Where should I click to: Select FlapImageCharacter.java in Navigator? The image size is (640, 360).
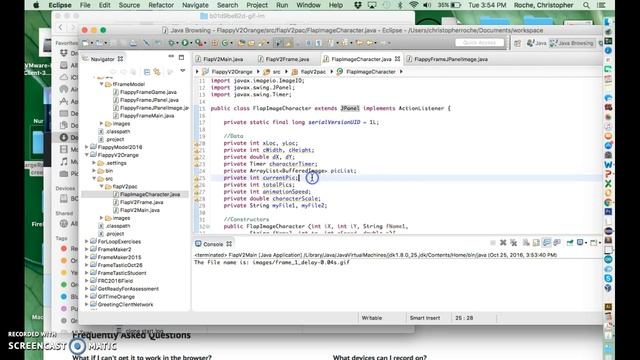point(150,194)
